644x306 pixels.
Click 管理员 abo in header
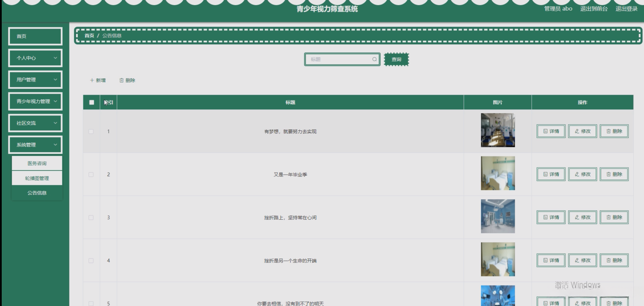558,9
